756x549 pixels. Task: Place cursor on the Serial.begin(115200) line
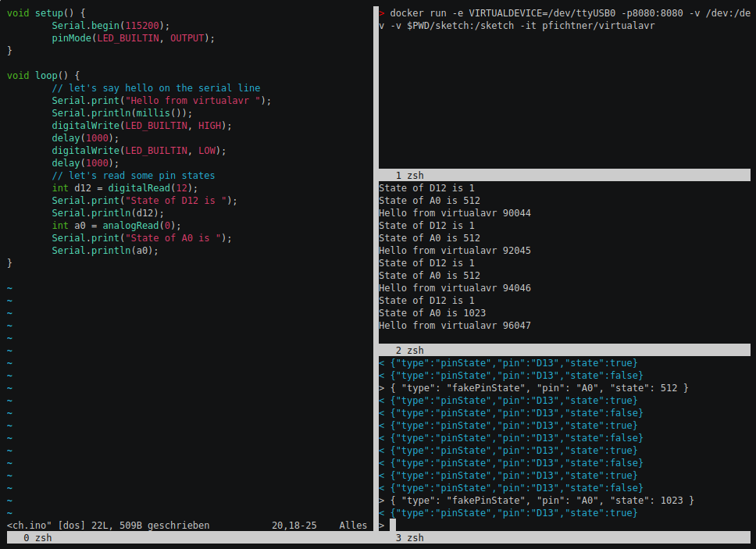click(x=110, y=26)
